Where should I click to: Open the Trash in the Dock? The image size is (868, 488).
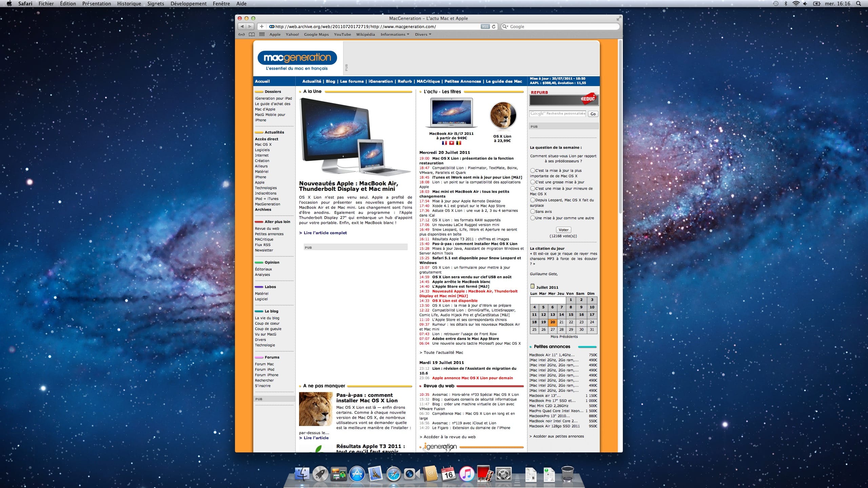pos(568,474)
